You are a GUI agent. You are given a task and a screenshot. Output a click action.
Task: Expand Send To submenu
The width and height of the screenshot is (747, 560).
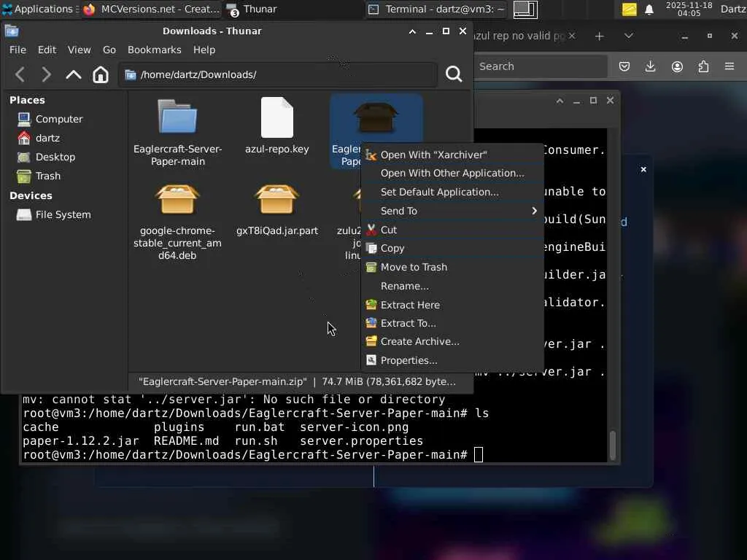pyautogui.click(x=452, y=211)
